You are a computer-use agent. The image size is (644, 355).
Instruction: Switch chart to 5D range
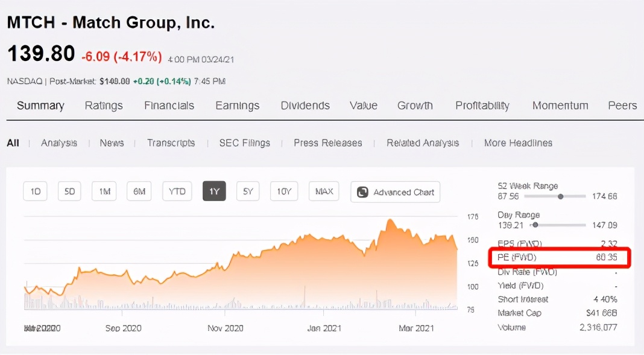tap(69, 191)
